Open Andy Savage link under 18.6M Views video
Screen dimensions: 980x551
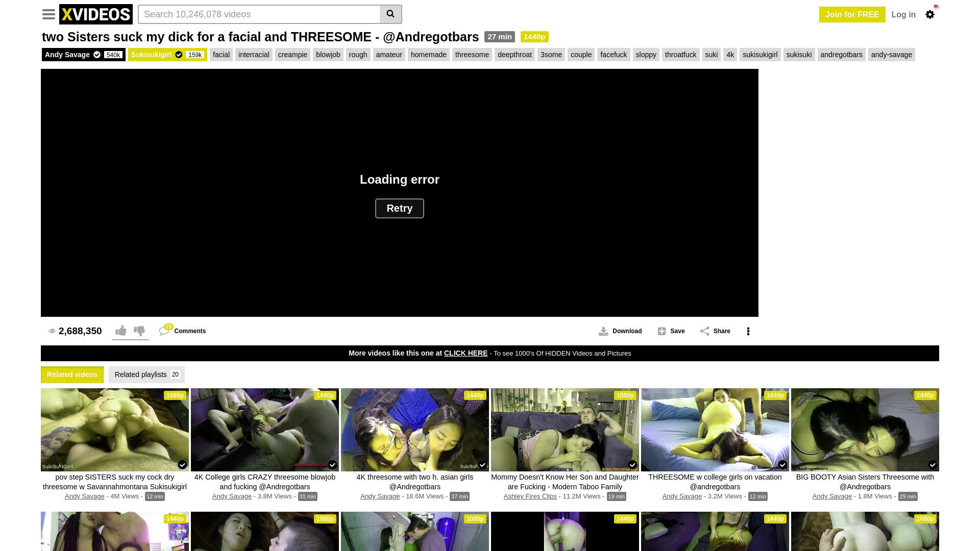tap(380, 496)
